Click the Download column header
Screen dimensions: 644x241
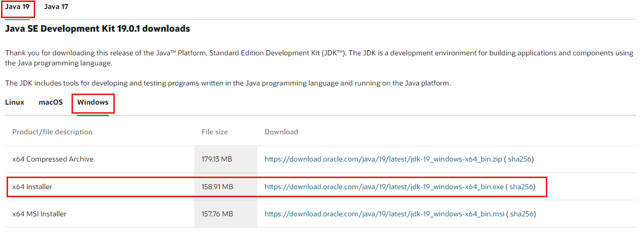tap(281, 132)
